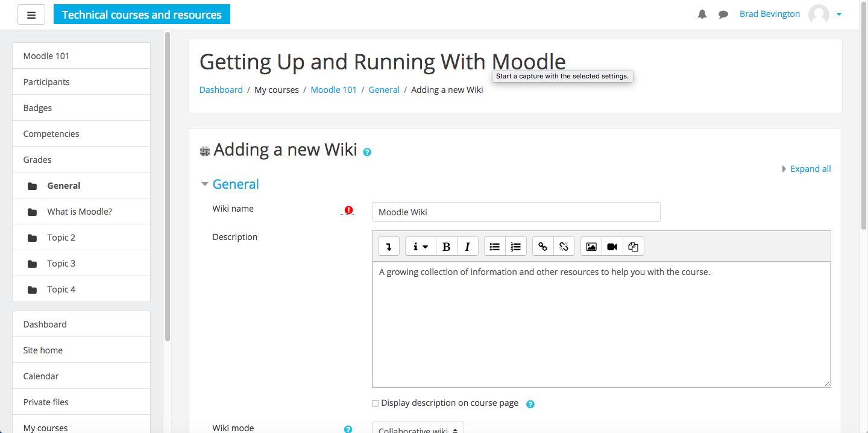Open the Wiki mode dropdown
The height and width of the screenshot is (433, 868).
418,428
